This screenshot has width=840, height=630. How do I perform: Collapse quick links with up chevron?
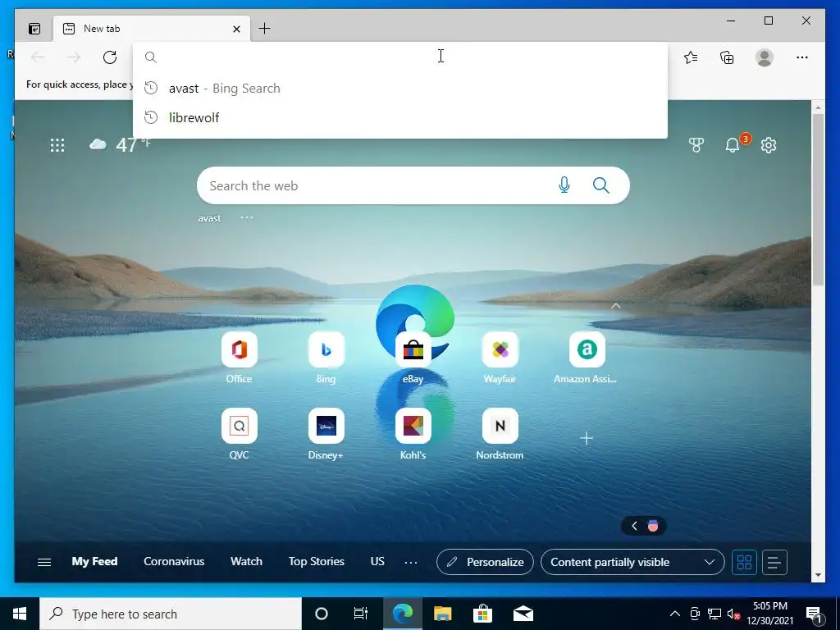tap(616, 306)
